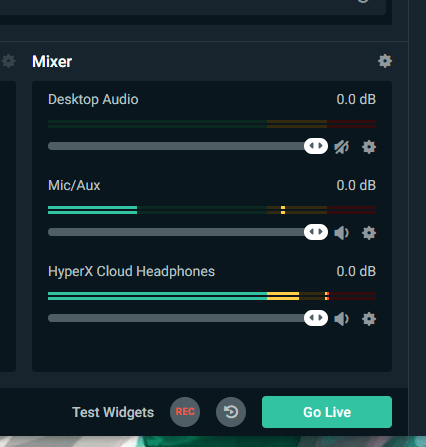426x447 pixels.
Task: Click Mic/Aux 0.0 dB value
Action: 356,185
